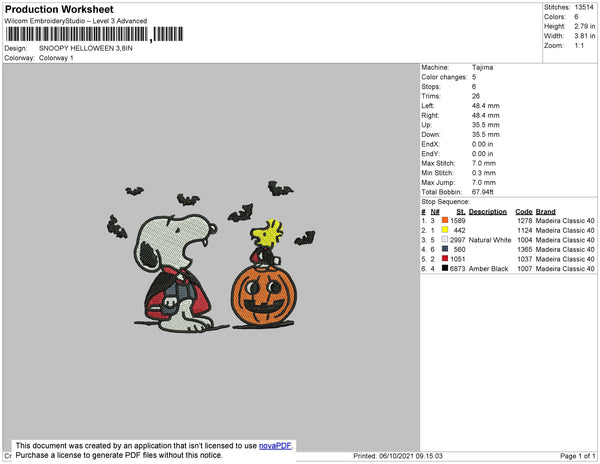The width and height of the screenshot is (600, 464).
Task: Click the 'Production Worksheet' title
Action: point(59,9)
